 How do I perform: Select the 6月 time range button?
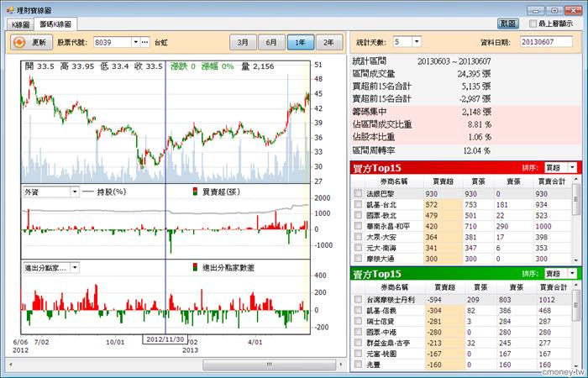271,42
